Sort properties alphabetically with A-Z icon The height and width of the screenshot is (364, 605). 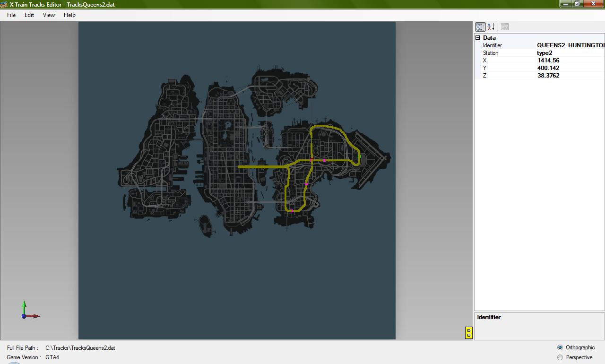(x=491, y=27)
